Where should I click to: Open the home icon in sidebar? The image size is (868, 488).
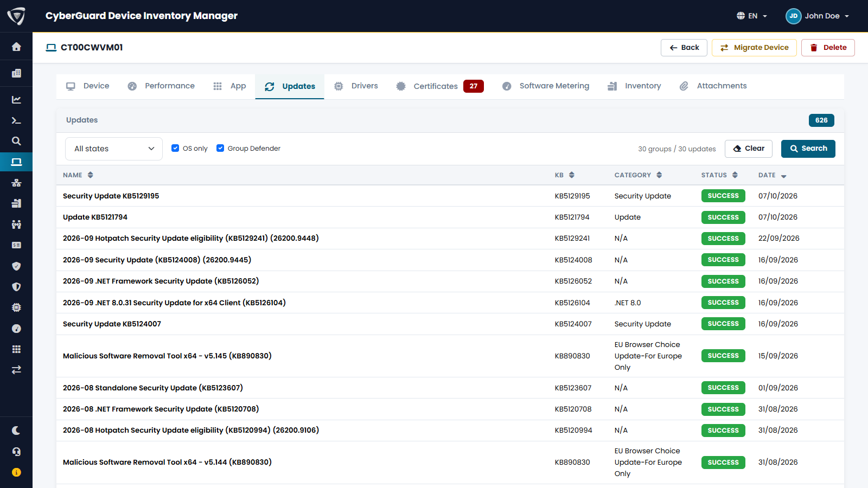(x=16, y=47)
